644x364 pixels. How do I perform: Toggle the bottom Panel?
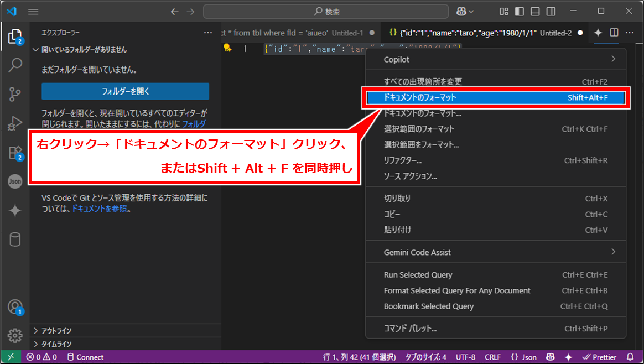coord(535,12)
